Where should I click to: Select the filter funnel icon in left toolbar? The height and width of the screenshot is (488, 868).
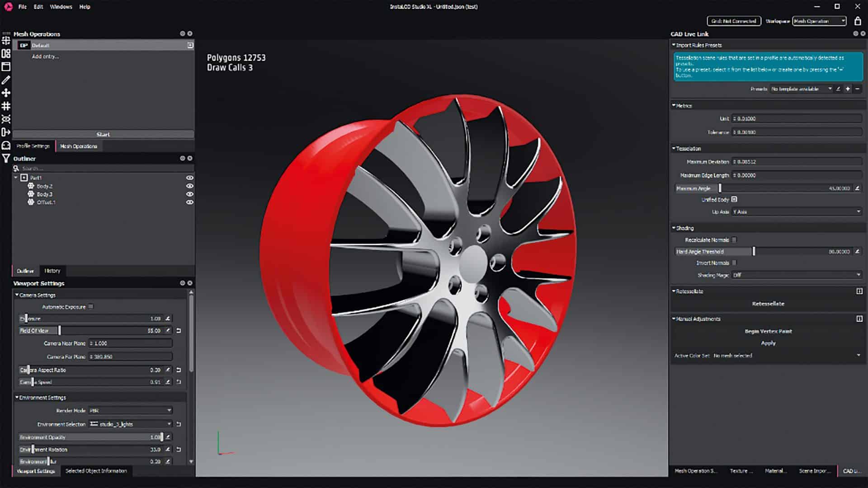click(x=6, y=158)
